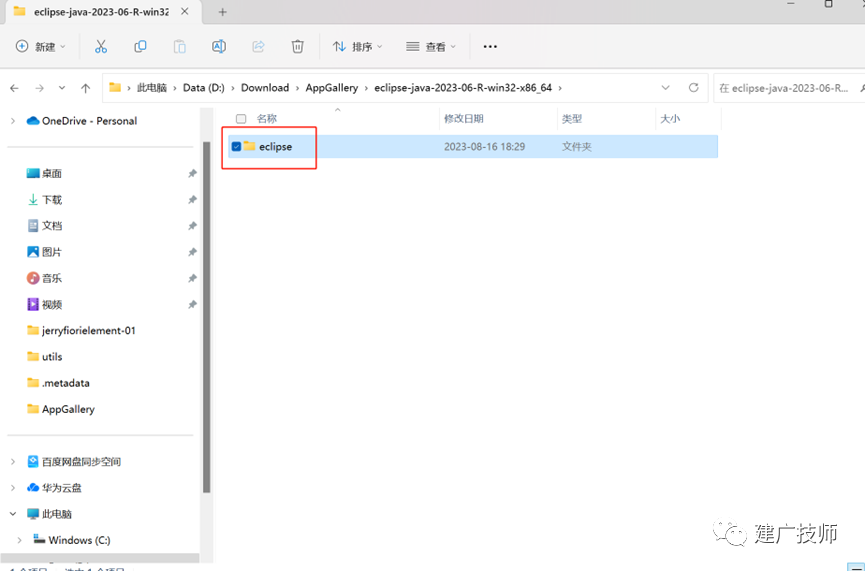Sort by 大小 column header
865x571 pixels.
coord(670,119)
